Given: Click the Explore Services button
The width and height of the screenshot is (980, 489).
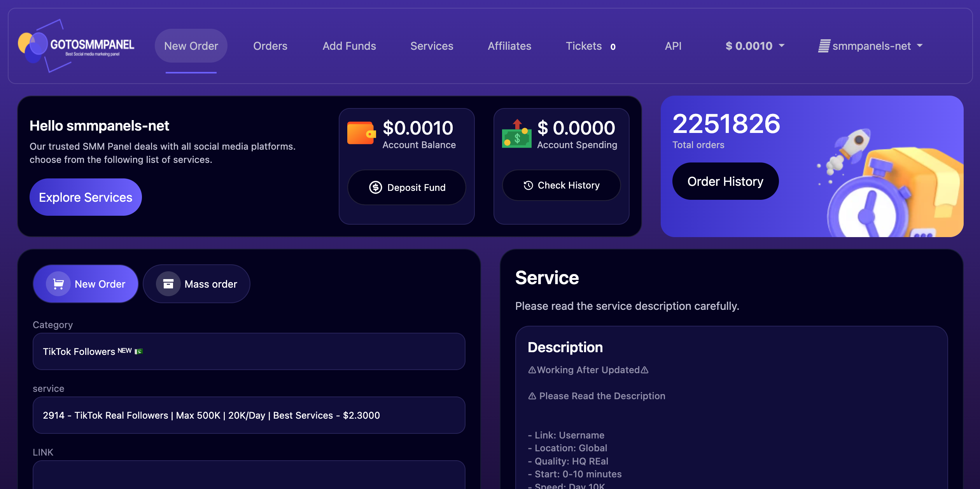Looking at the screenshot, I should click(x=86, y=197).
